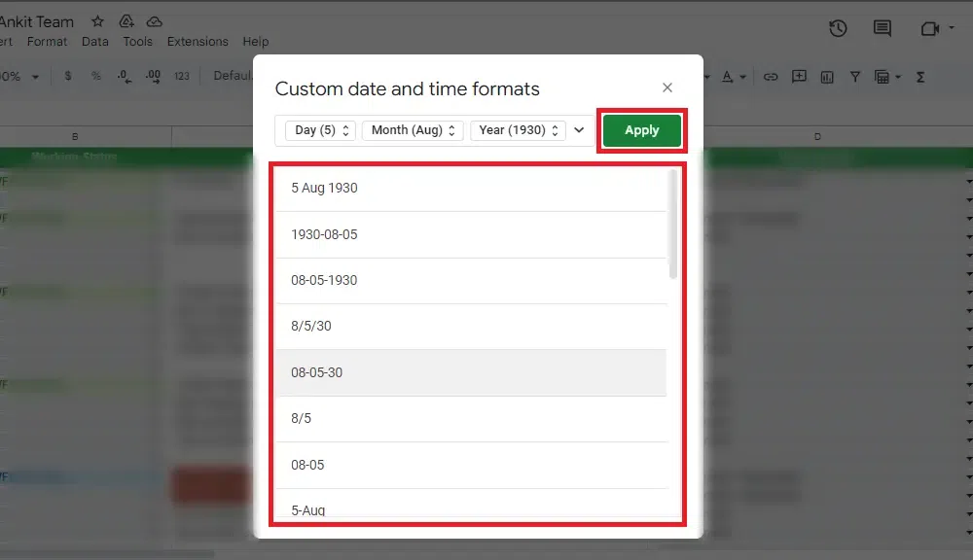The width and height of the screenshot is (973, 560).
Task: Open version history clock icon
Action: tap(838, 29)
